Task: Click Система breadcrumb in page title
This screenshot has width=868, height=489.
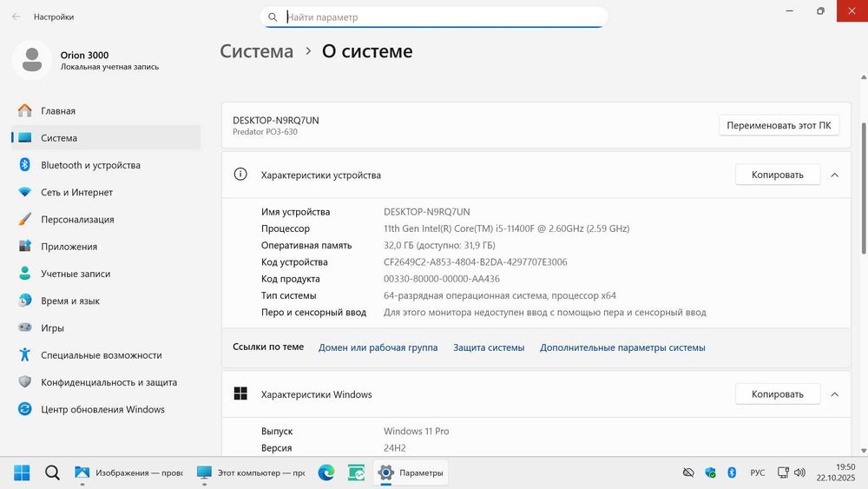Action: (x=256, y=51)
